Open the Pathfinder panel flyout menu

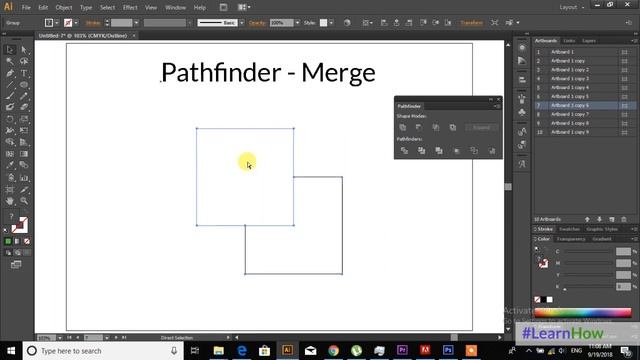(x=497, y=106)
